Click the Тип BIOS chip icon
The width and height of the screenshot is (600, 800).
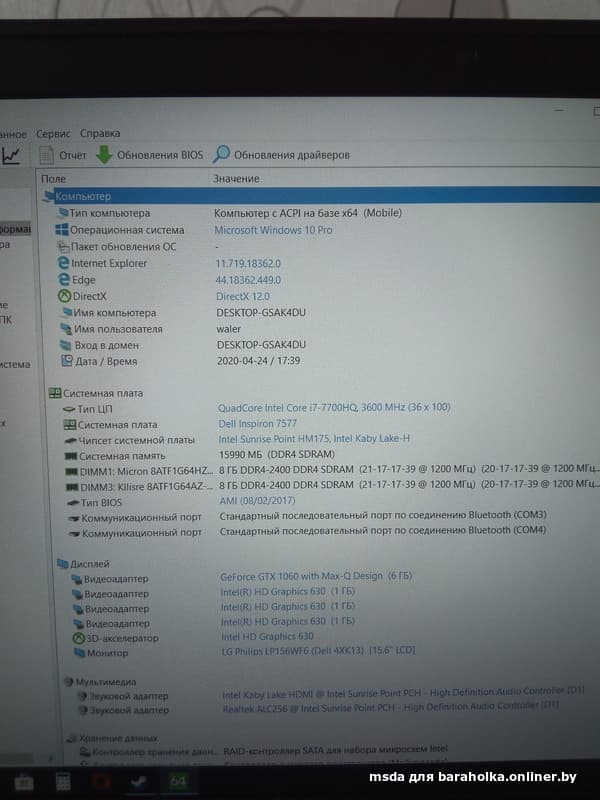tap(73, 503)
